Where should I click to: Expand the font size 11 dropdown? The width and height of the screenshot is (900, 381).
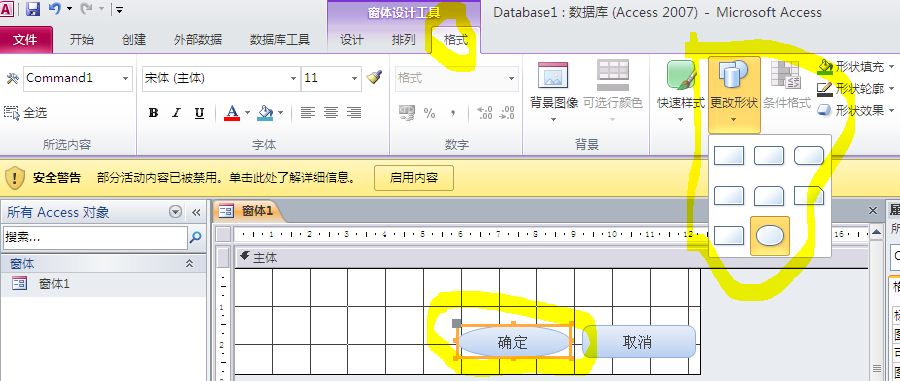[355, 79]
